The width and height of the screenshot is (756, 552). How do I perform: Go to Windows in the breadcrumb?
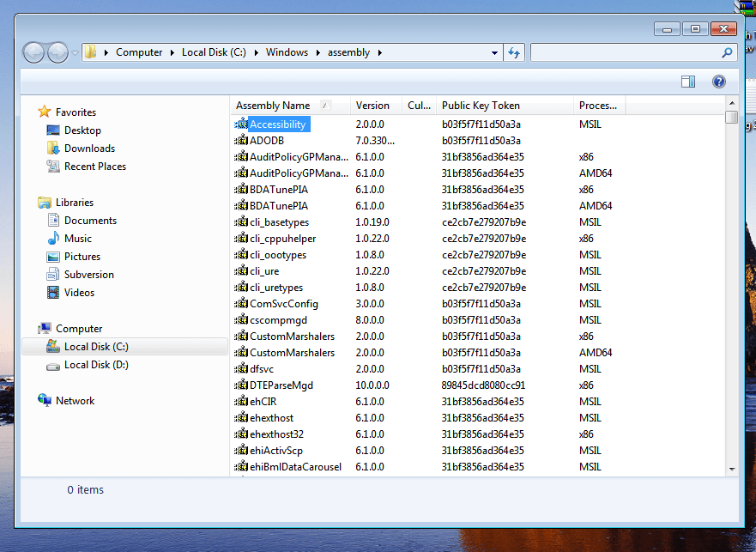287,52
